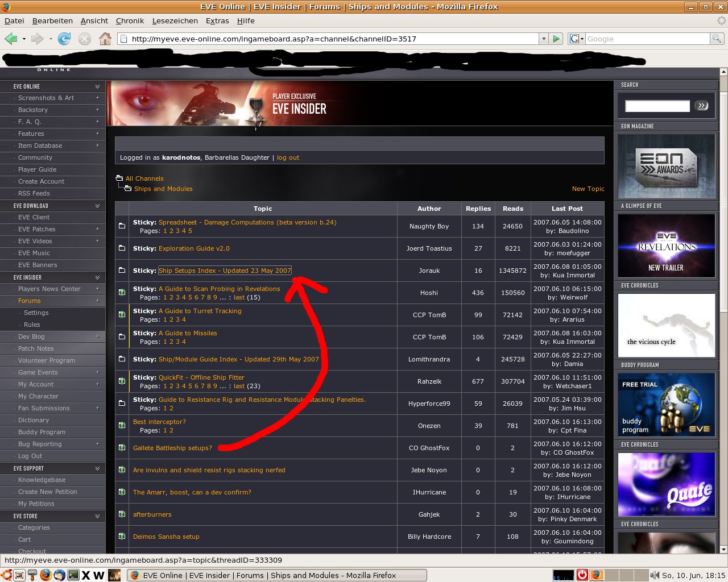Open the Bearbeiten menu
Viewport: 728px width, 582px height.
coord(52,20)
